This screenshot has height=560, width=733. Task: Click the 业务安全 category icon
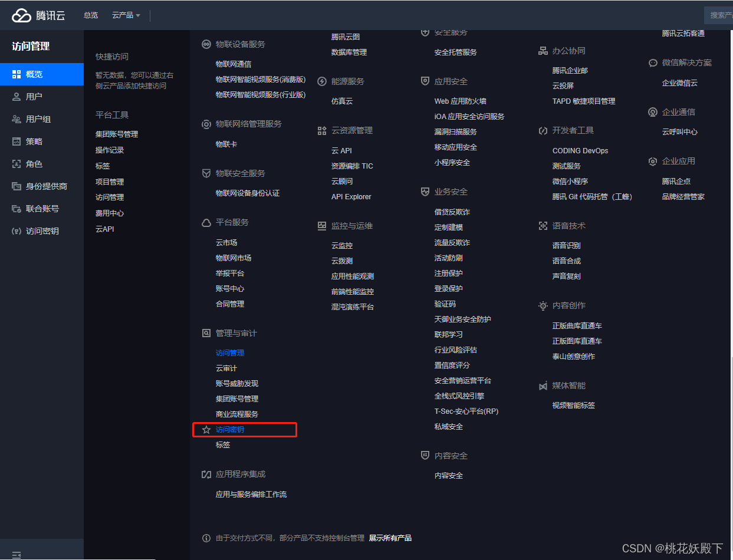pyautogui.click(x=425, y=192)
